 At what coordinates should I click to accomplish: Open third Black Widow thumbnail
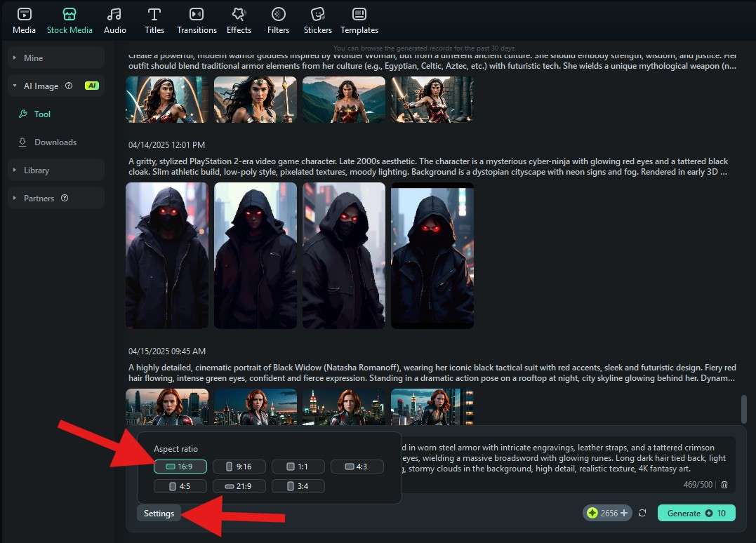(344, 407)
